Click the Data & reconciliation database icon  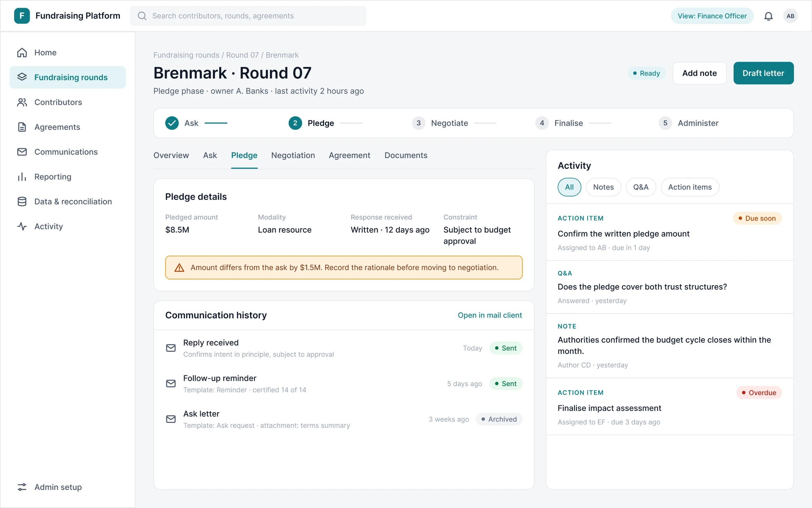22,202
